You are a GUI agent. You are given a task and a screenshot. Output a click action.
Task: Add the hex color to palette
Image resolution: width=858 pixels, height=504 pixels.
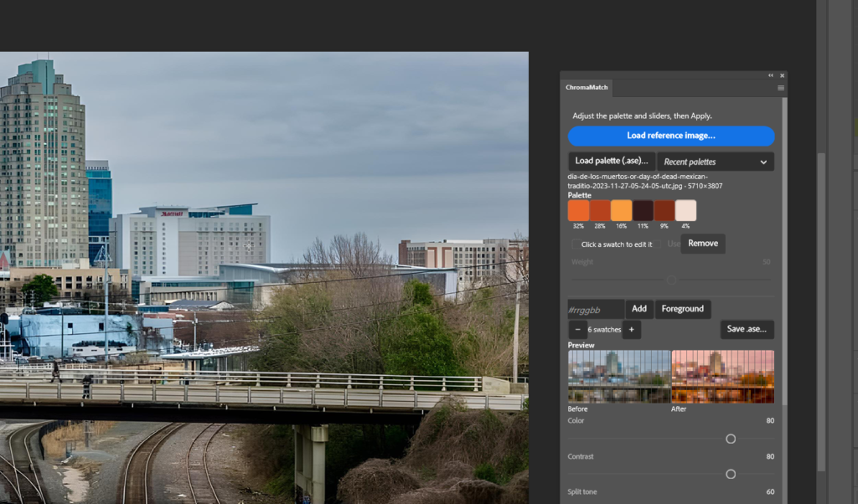tap(639, 309)
